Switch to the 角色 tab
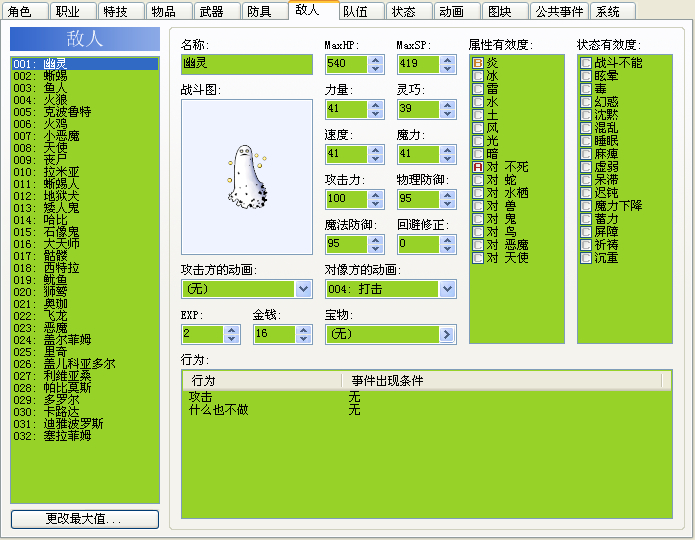The height and width of the screenshot is (540, 695). click(x=25, y=12)
